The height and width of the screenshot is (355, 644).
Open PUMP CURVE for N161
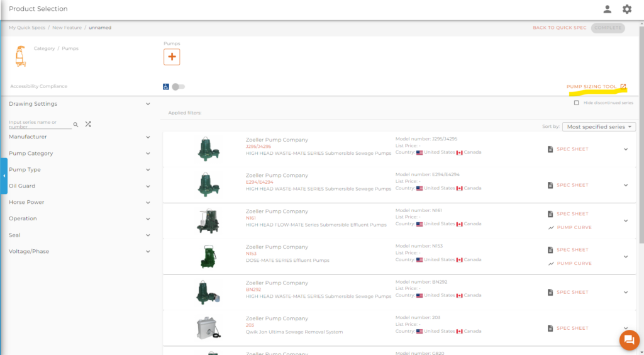[574, 228]
